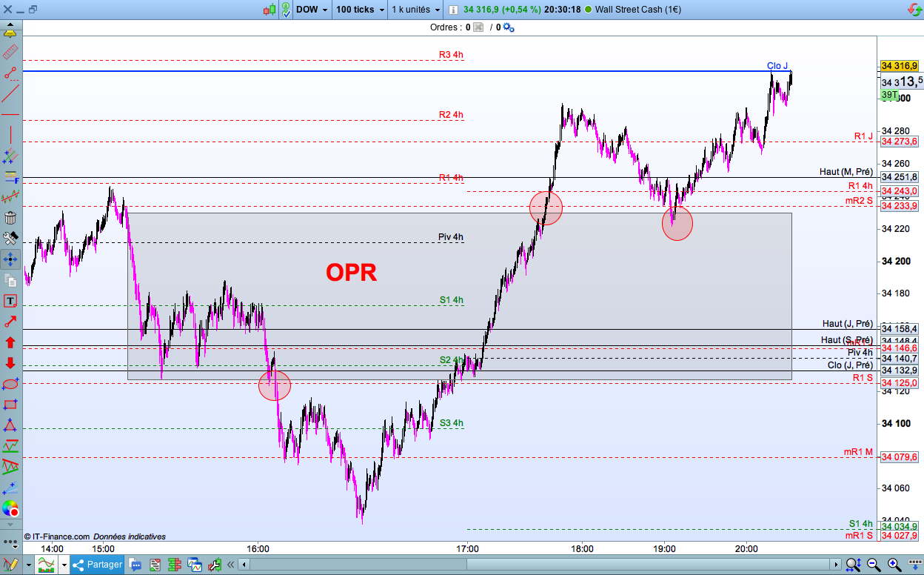This screenshot has width=924, height=575.
Task: Open the chat comment bubble icon
Action: tap(135, 565)
